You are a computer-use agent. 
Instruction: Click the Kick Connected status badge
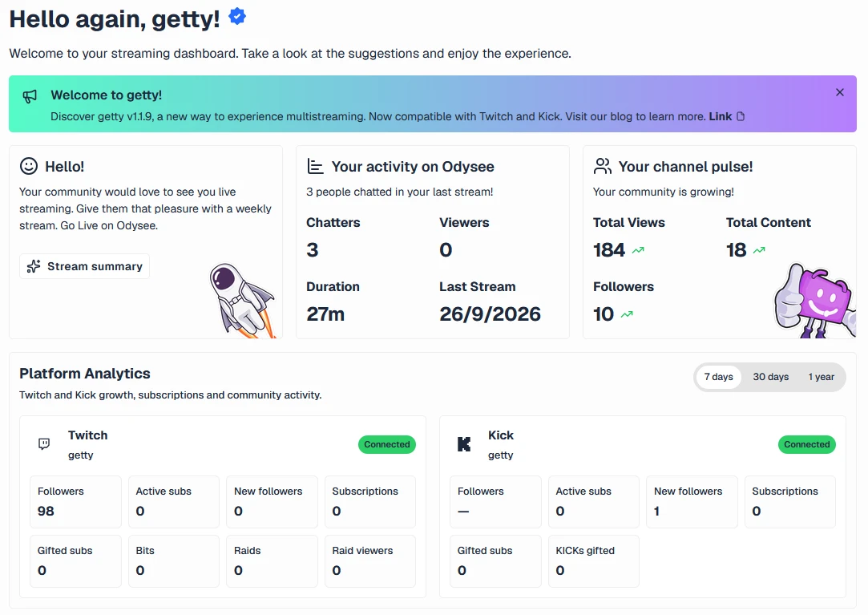[x=806, y=444]
